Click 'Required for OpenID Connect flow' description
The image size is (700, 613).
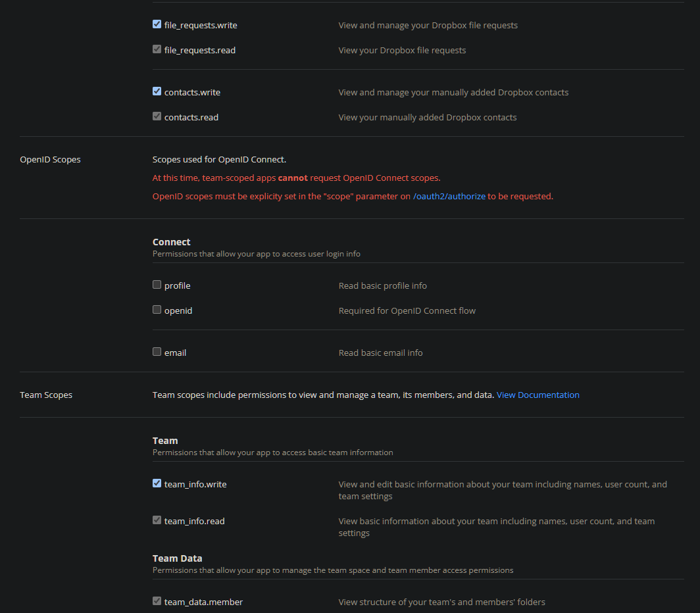(x=407, y=310)
